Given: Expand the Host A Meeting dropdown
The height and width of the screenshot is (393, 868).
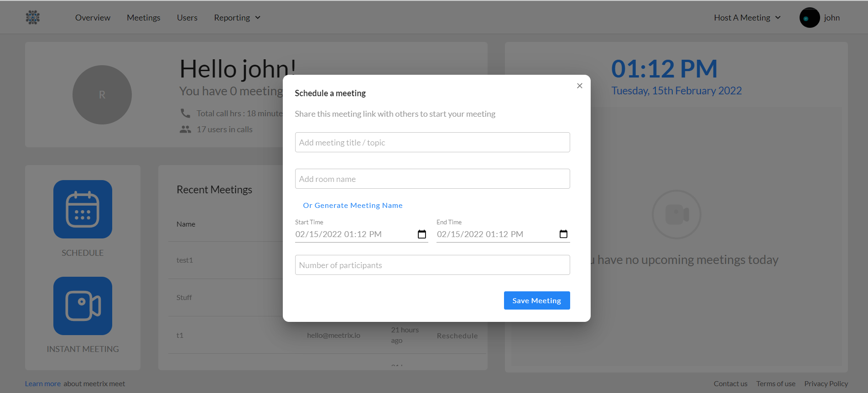Looking at the screenshot, I should click(x=747, y=18).
